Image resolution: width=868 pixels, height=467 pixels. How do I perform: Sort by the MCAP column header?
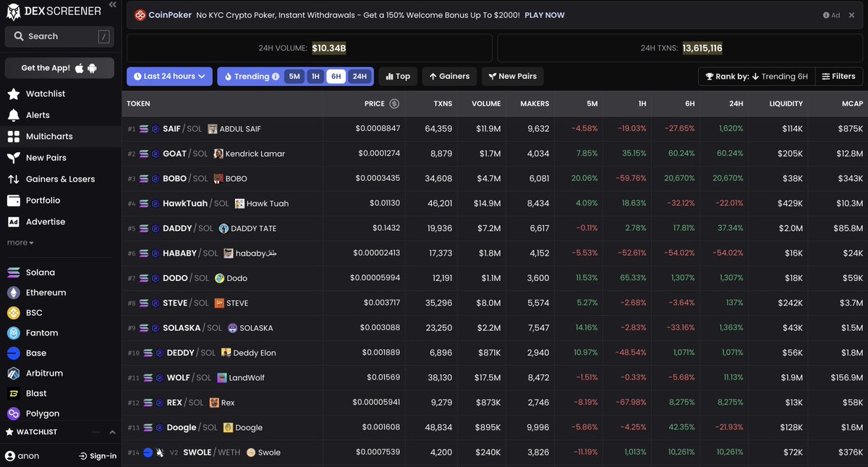pos(852,104)
